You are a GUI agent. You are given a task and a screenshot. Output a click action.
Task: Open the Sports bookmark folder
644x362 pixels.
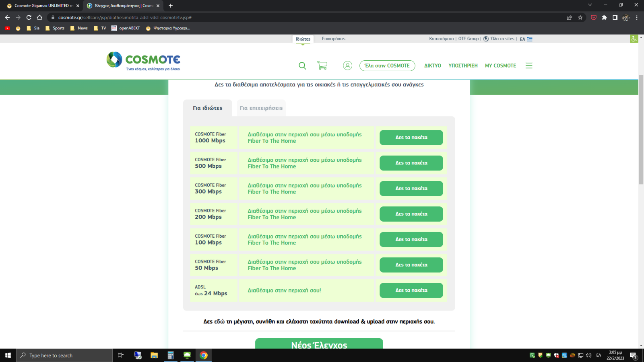[55, 28]
